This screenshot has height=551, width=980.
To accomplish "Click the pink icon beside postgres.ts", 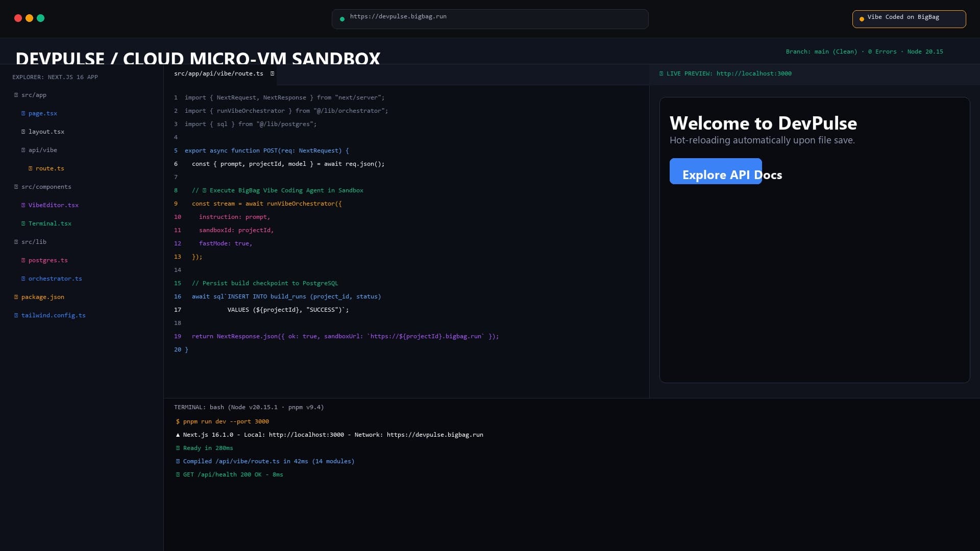I will (x=23, y=260).
